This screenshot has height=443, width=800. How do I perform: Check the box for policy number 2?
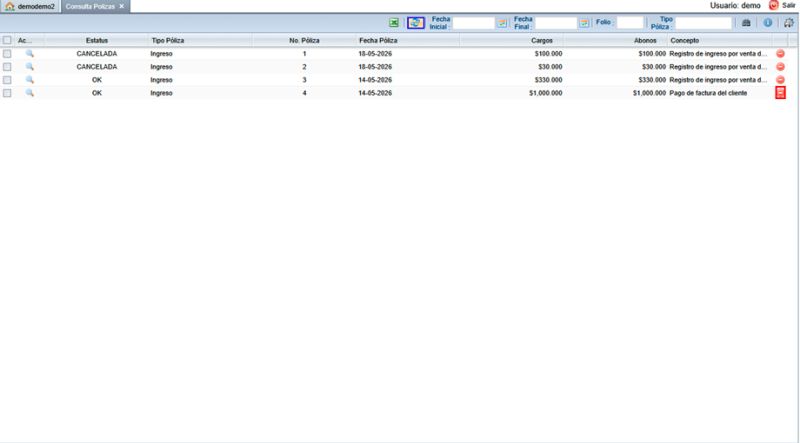coord(7,67)
